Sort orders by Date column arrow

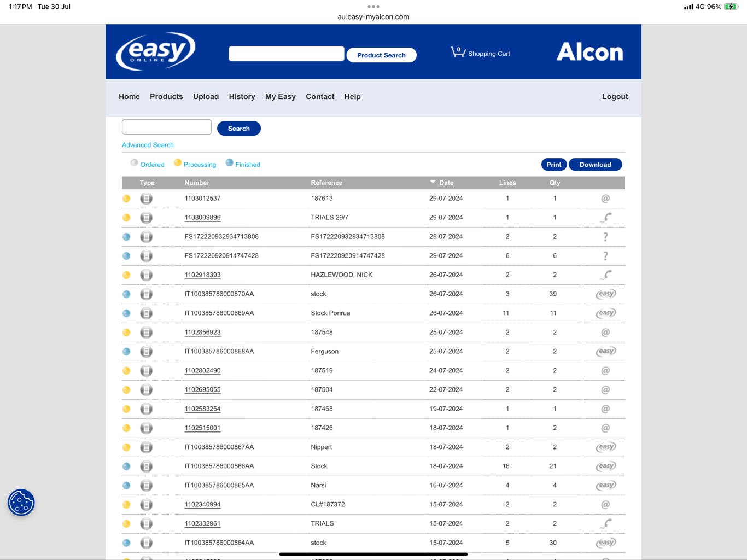433,182
